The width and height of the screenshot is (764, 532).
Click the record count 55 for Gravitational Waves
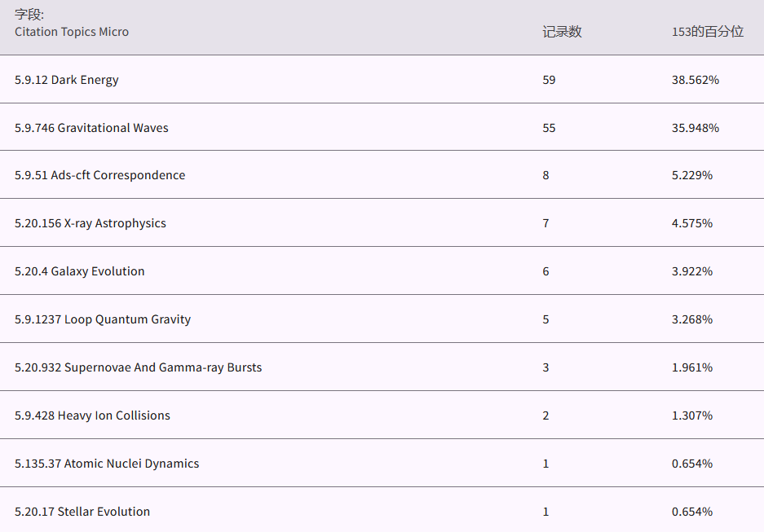coord(549,128)
